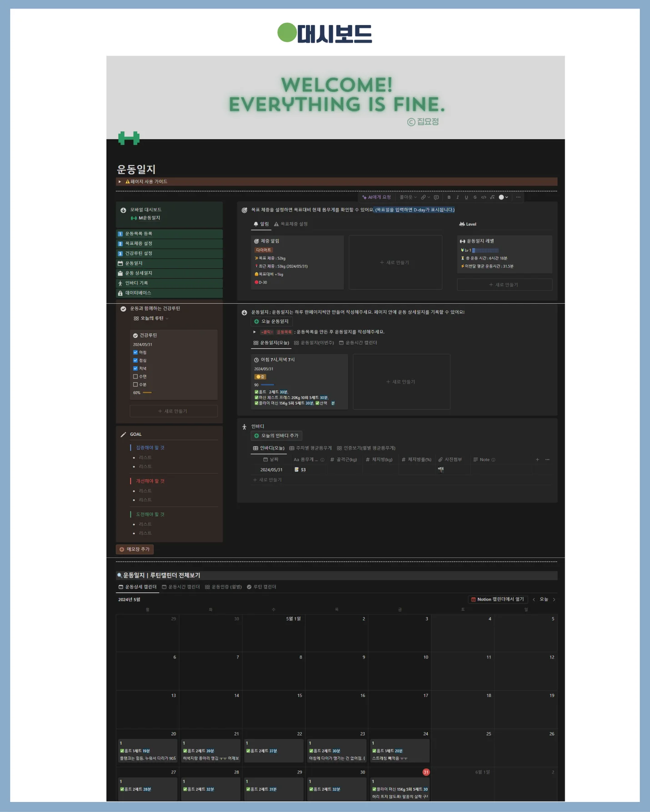Click 새로 만들기 row under 인바디 table
This screenshot has width=650, height=812.
tap(267, 480)
